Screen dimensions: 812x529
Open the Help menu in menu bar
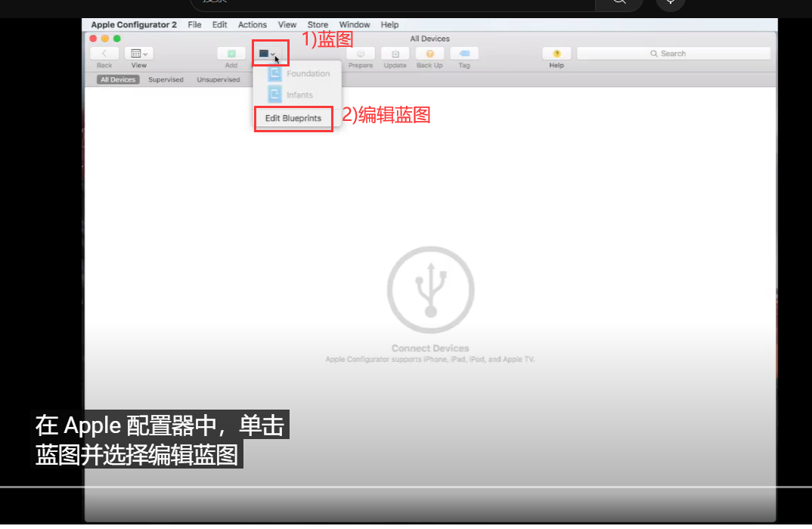pos(389,25)
